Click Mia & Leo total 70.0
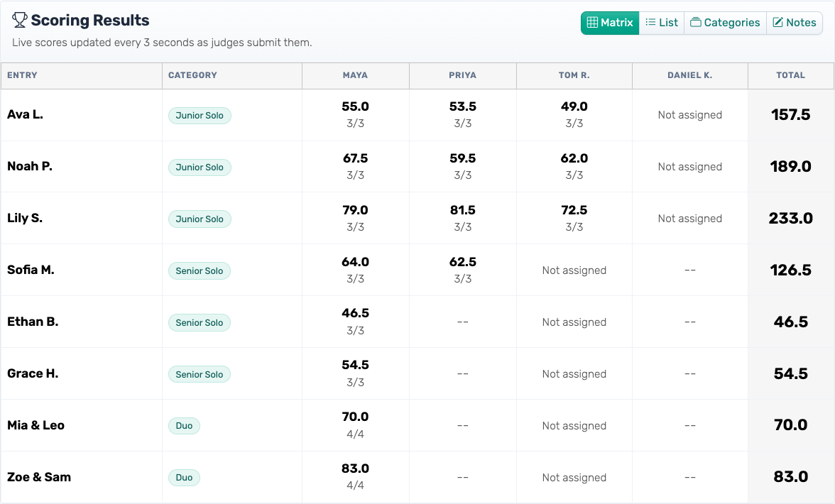835x504 pixels. [791, 424]
